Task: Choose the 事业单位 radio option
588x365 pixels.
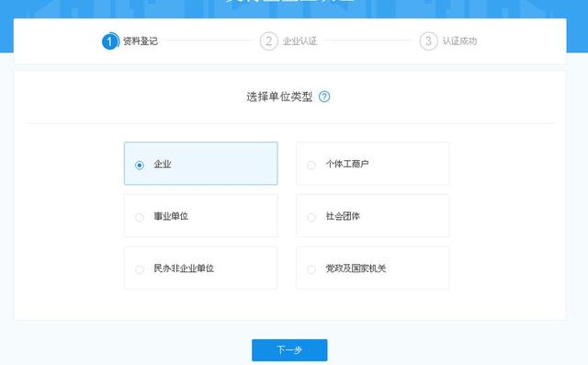Action: coord(140,217)
